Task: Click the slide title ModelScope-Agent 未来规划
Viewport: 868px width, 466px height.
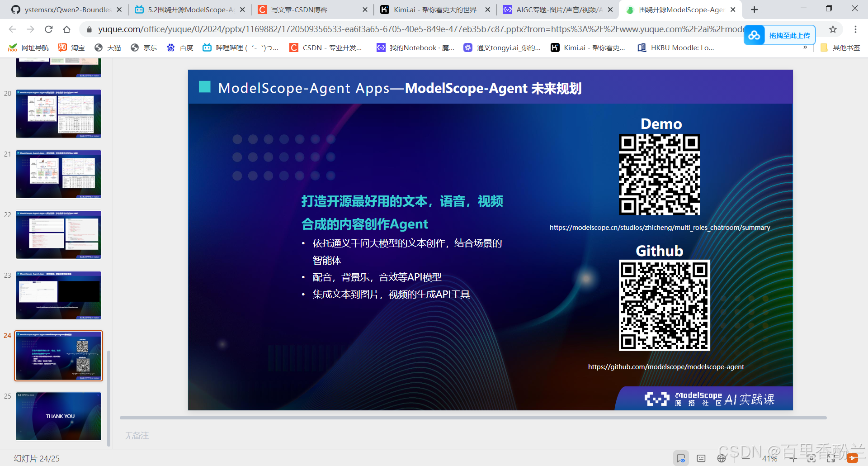Action: pyautogui.click(x=493, y=88)
